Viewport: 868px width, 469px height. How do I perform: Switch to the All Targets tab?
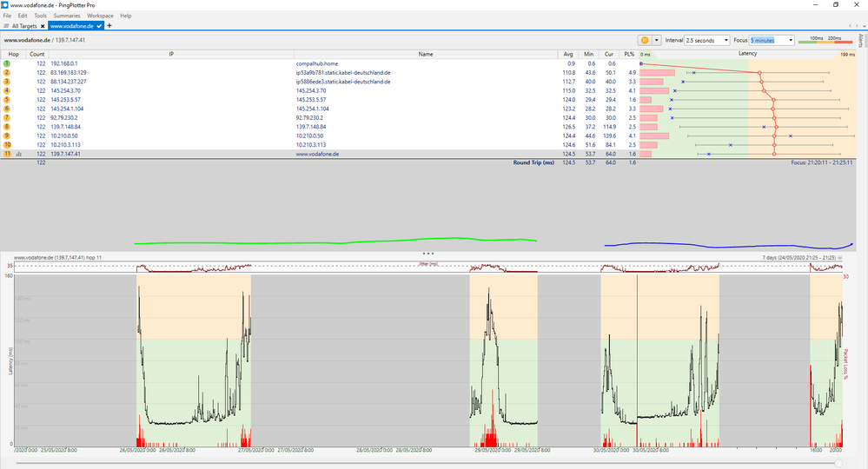click(x=24, y=26)
